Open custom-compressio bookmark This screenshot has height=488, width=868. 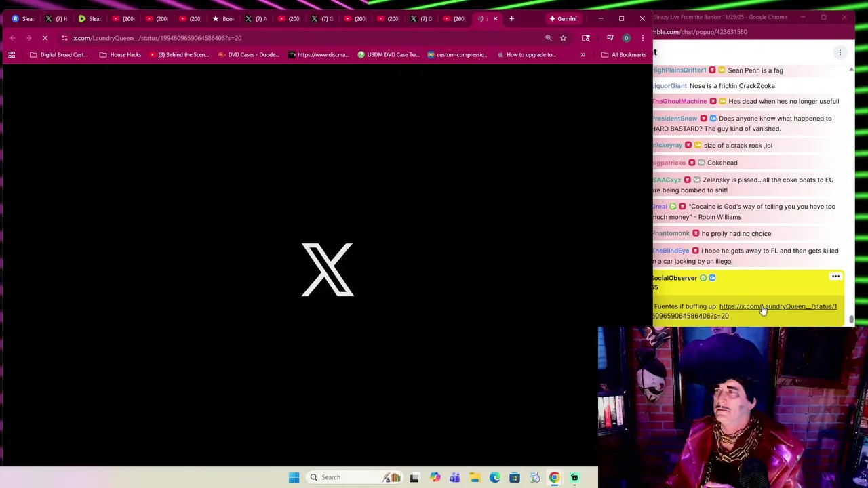tap(458, 54)
